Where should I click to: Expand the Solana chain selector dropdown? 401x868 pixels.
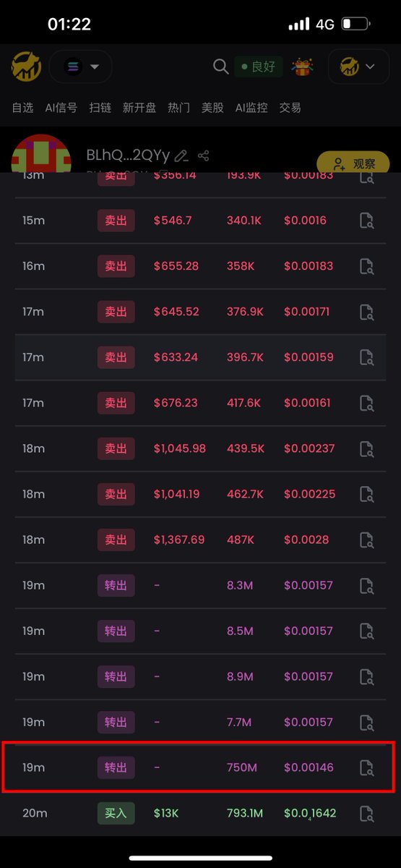(x=81, y=67)
